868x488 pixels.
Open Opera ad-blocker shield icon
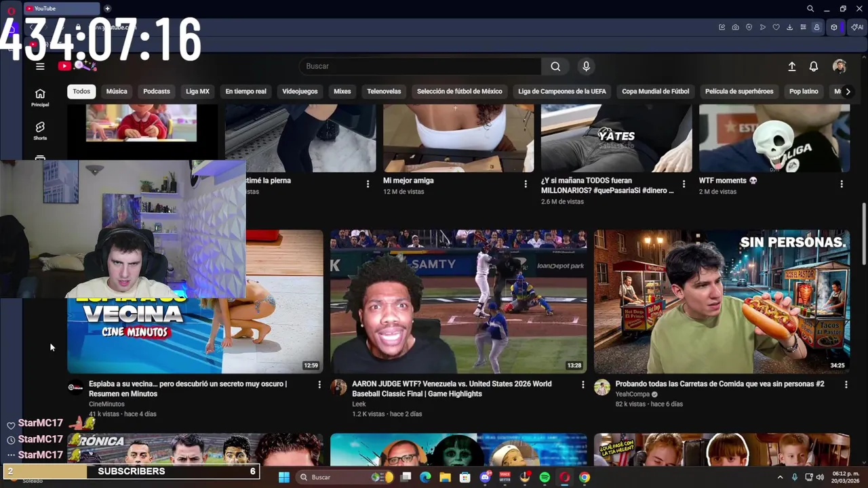tap(749, 27)
